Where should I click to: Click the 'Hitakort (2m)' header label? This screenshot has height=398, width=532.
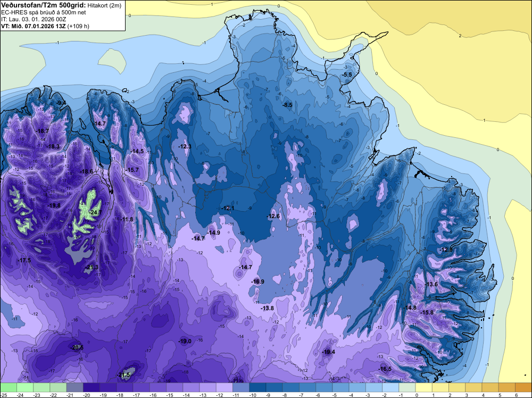(x=104, y=5)
